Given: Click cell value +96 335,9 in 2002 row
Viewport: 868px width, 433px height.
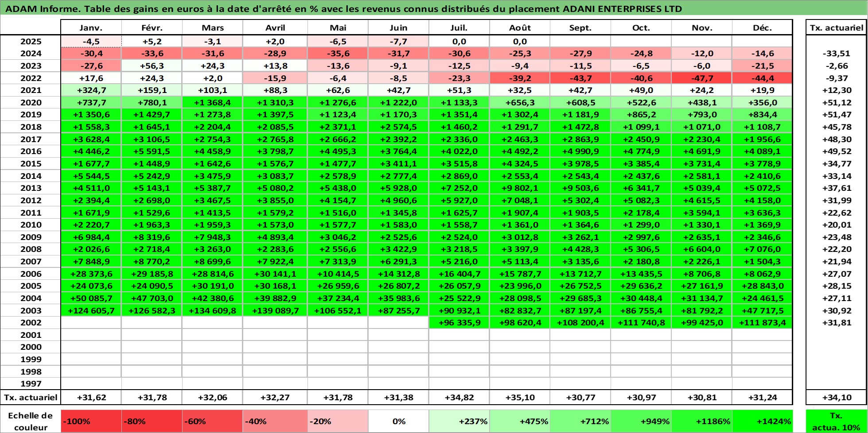Looking at the screenshot, I should click(x=459, y=323).
